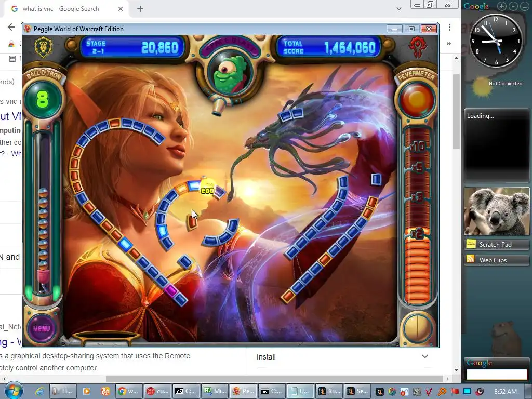Click the Stage 2-1 score panel

tap(132, 47)
